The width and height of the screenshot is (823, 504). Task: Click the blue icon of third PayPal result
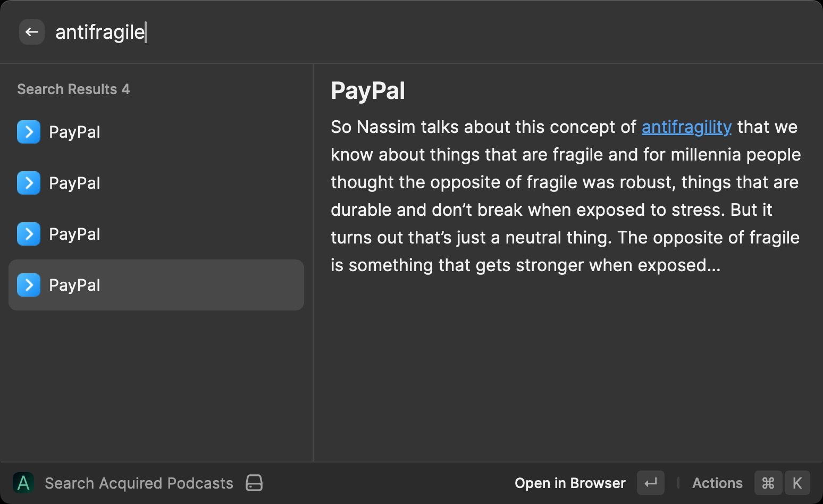(x=29, y=234)
